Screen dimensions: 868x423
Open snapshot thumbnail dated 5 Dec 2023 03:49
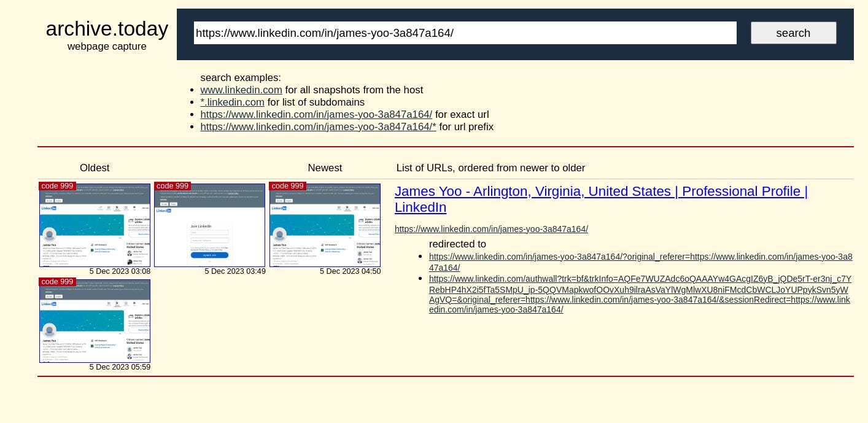(209, 225)
